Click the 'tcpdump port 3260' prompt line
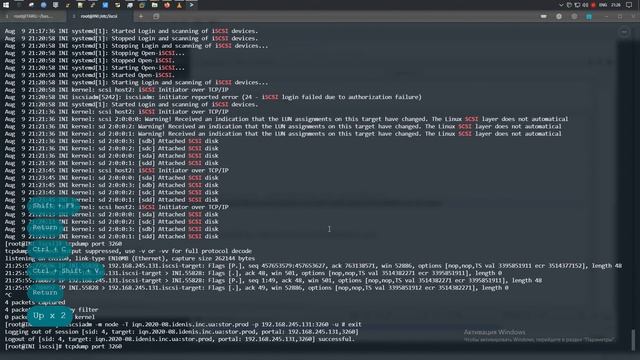The width and height of the screenshot is (640, 360). coord(63,346)
